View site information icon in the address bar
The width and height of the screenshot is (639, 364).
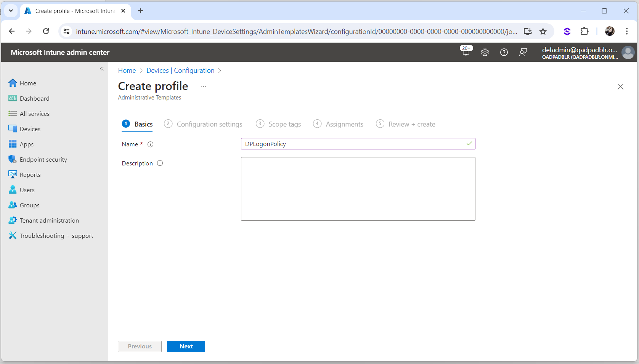tap(66, 31)
